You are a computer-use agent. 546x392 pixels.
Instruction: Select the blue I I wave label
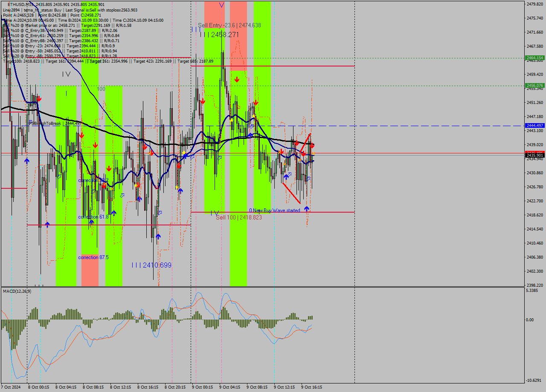pos(196,29)
